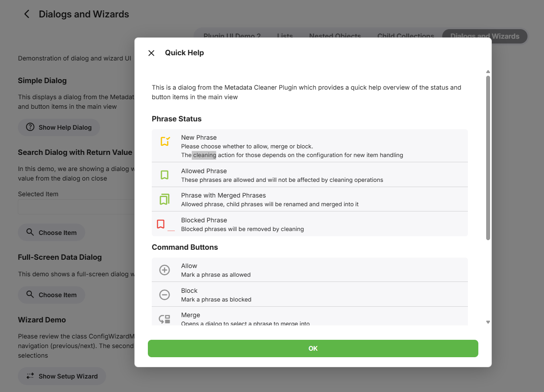Click the Allow plus-circle icon
Viewport: 544px width, 392px height.
(x=164, y=270)
